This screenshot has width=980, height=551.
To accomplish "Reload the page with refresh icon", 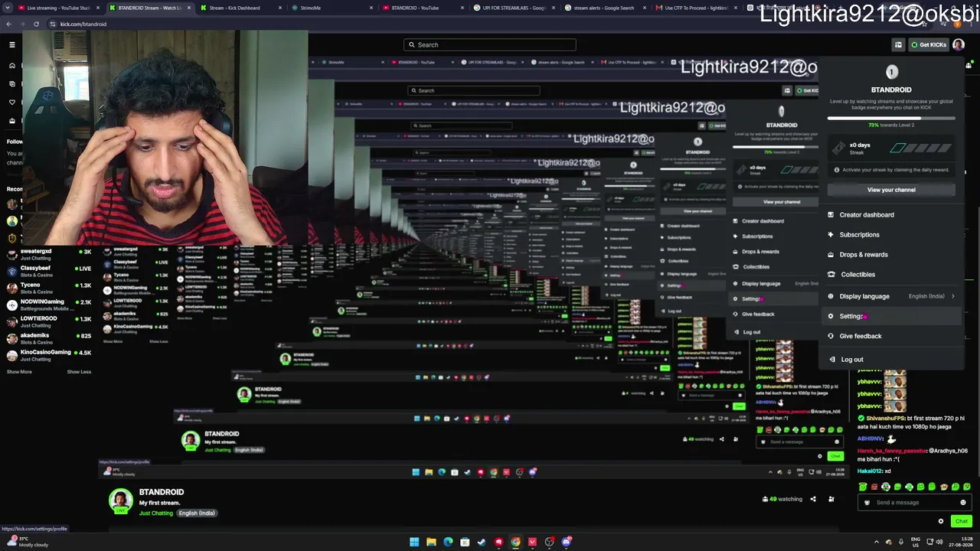I will 36,24.
